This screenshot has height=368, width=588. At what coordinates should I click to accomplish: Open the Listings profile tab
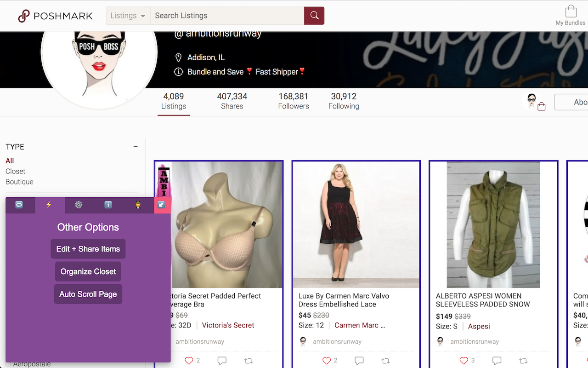(x=174, y=101)
